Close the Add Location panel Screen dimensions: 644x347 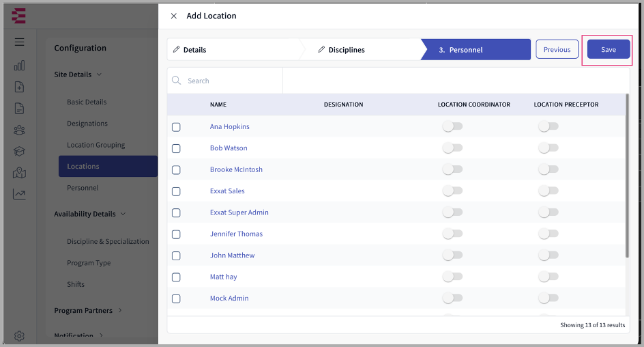click(x=174, y=16)
